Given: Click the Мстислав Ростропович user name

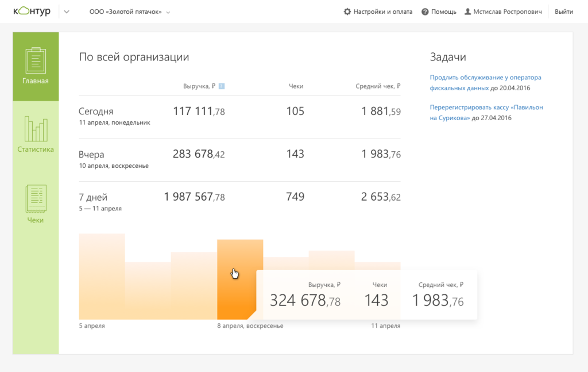Looking at the screenshot, I should (507, 11).
